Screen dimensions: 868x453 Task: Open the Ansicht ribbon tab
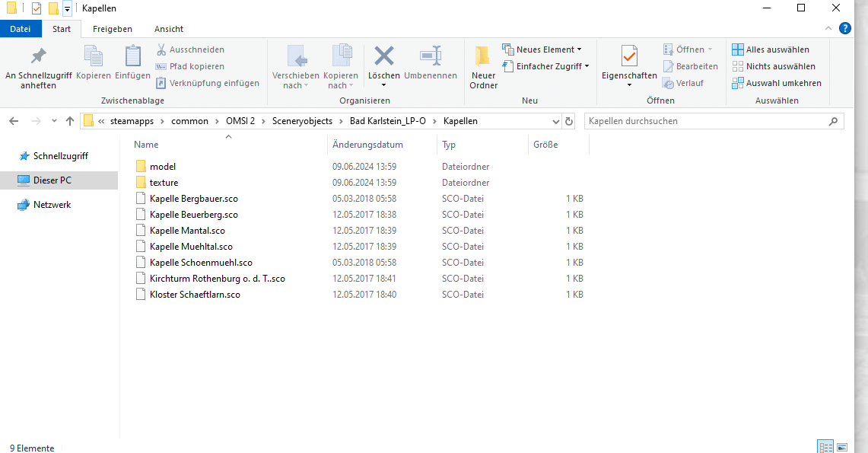(168, 29)
